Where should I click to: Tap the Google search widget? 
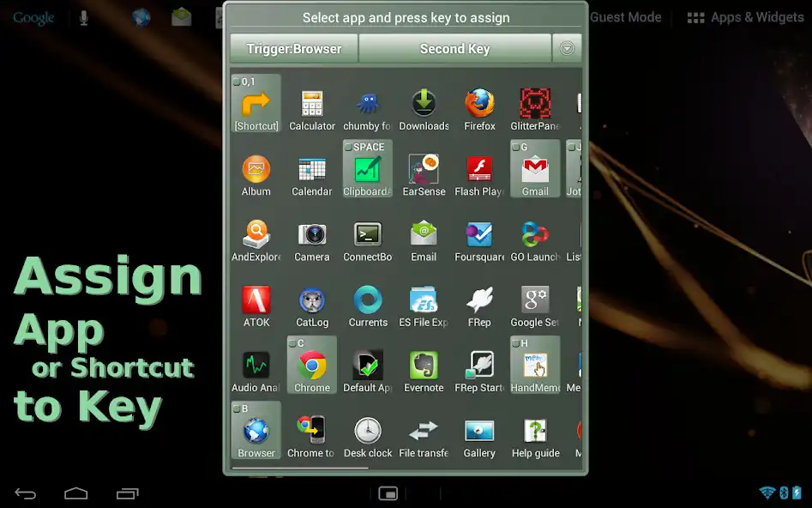[34, 17]
